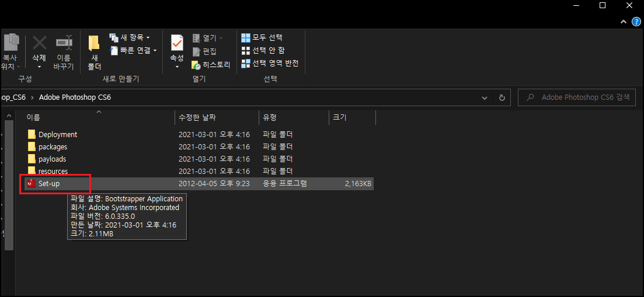
Task: Select the packages folder
Action: coord(199,147)
